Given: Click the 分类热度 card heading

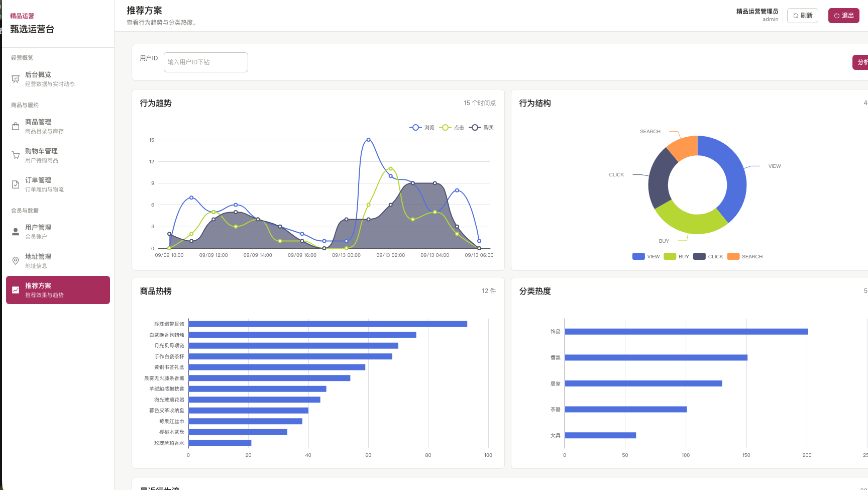Looking at the screenshot, I should [x=535, y=291].
